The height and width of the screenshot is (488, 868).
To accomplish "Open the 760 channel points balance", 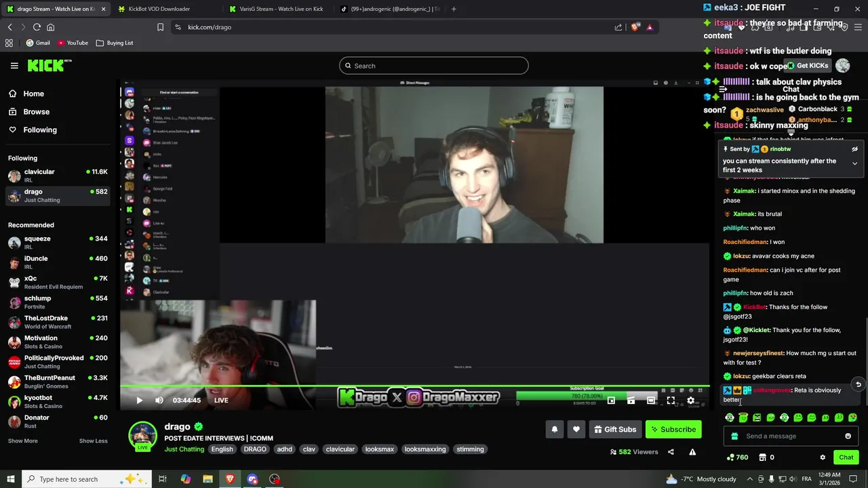I will point(737,457).
